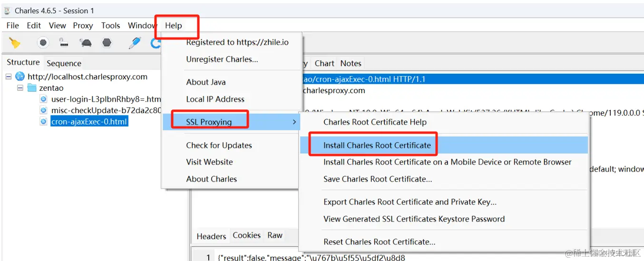The height and width of the screenshot is (261, 644).
Task: Click the Charles app icon in title bar
Action: click(7, 10)
